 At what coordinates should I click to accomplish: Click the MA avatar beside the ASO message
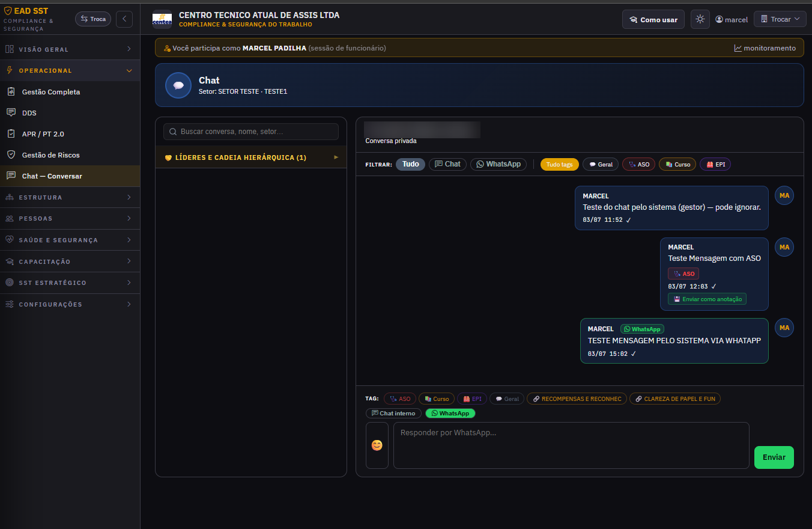tap(784, 247)
